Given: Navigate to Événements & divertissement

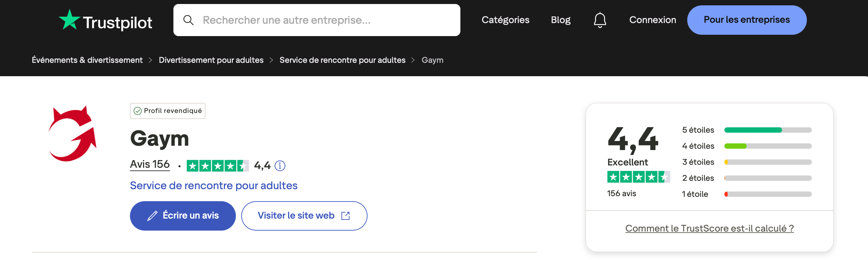Looking at the screenshot, I should coord(87,60).
